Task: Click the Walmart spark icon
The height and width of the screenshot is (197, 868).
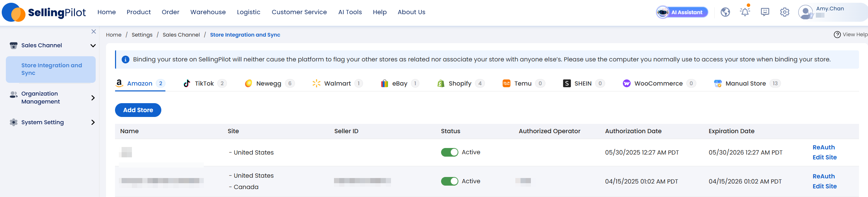Action: coord(316,83)
